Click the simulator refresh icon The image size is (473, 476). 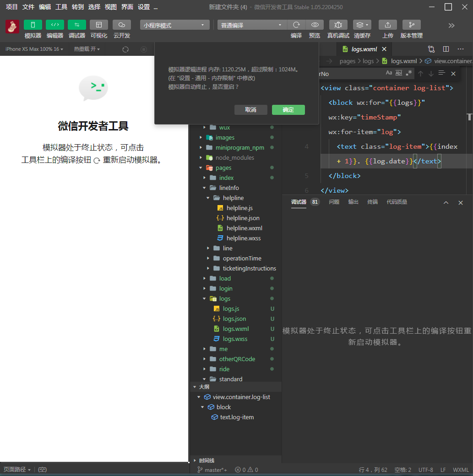[x=125, y=49]
